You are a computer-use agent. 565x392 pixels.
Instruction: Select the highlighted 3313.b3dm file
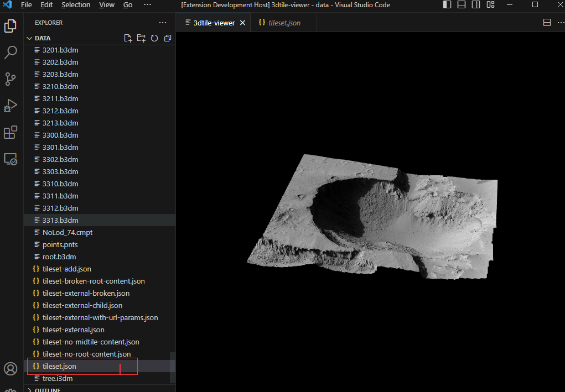[100, 220]
